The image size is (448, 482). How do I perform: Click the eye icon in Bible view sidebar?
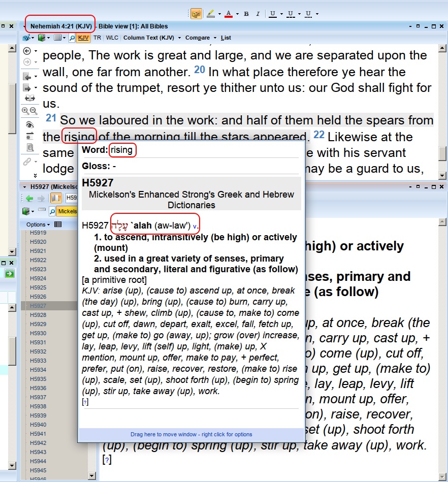[x=29, y=125]
